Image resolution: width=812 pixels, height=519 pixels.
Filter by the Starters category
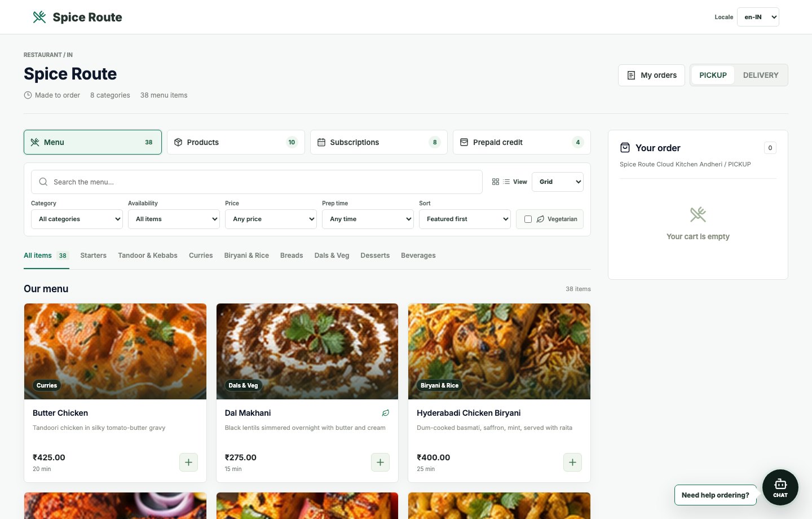[x=93, y=256]
